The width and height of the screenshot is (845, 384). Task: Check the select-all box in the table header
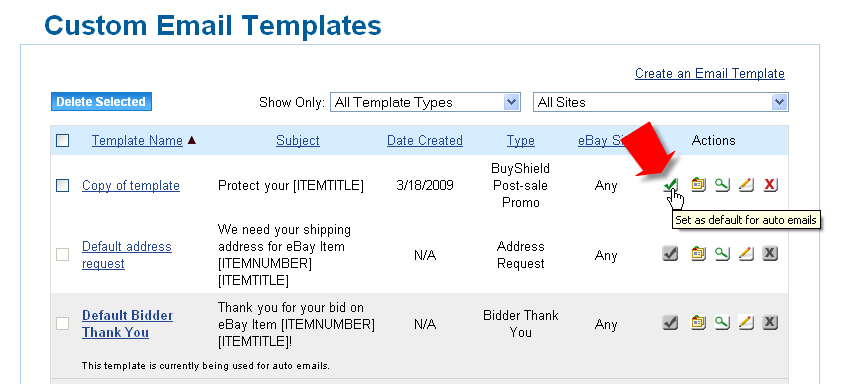click(x=63, y=141)
